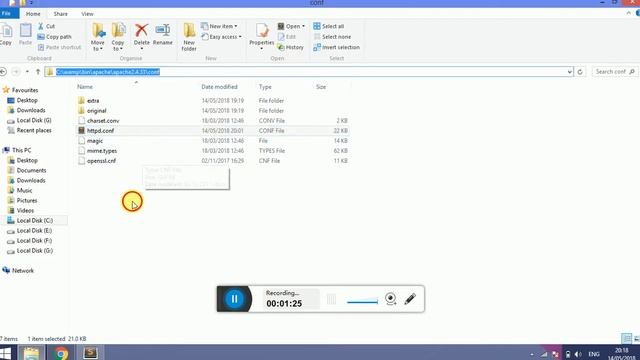Click the webcam icon on recorder
This screenshot has width=640, height=360.
391,299
